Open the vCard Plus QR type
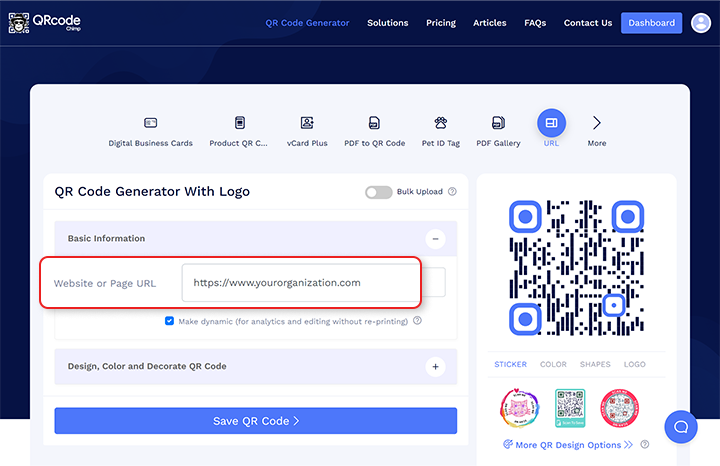 point(307,123)
